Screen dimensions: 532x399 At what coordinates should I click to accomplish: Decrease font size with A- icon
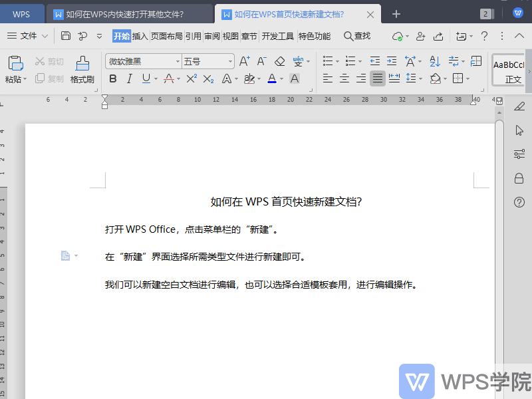tap(261, 61)
